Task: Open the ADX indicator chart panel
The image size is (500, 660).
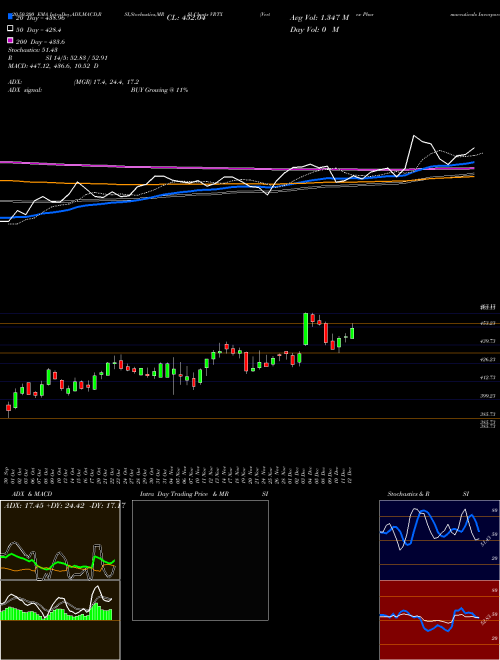Action: 60,540
